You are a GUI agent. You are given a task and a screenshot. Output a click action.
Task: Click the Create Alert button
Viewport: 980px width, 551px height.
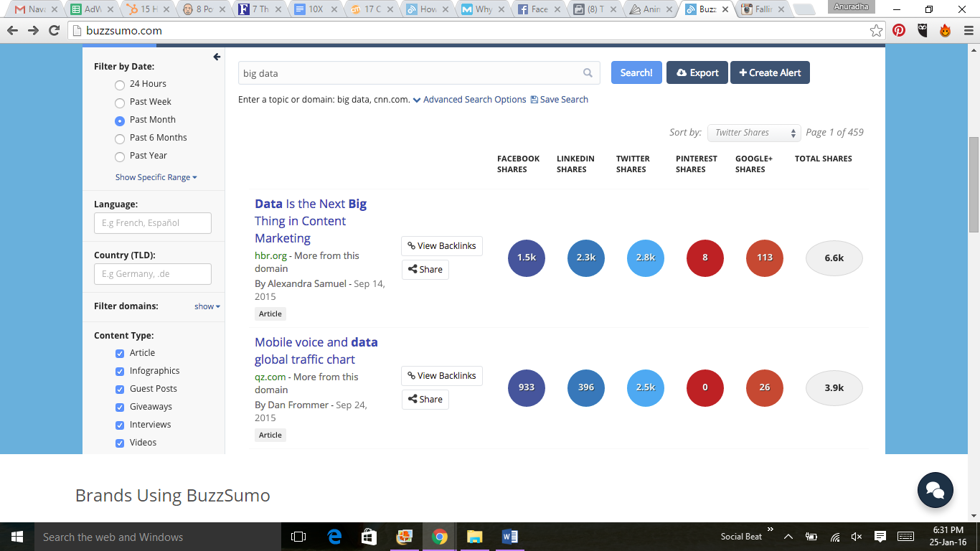[x=770, y=72]
